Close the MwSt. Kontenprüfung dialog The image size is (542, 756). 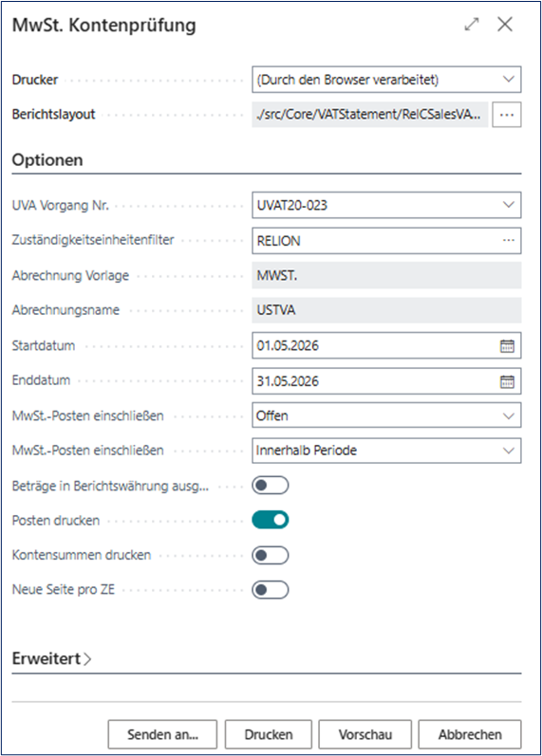505,24
